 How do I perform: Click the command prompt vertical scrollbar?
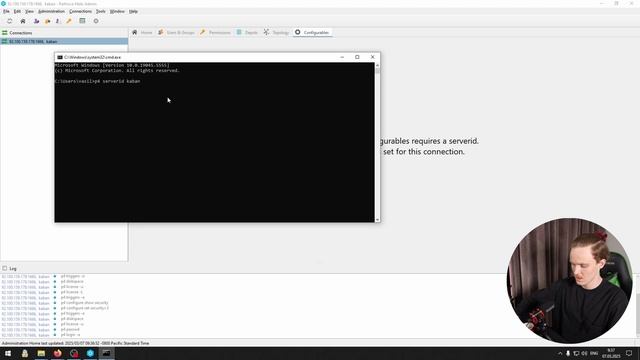point(377,142)
